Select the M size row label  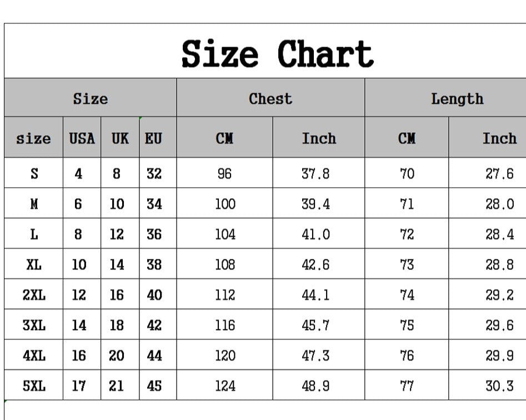click(x=33, y=203)
